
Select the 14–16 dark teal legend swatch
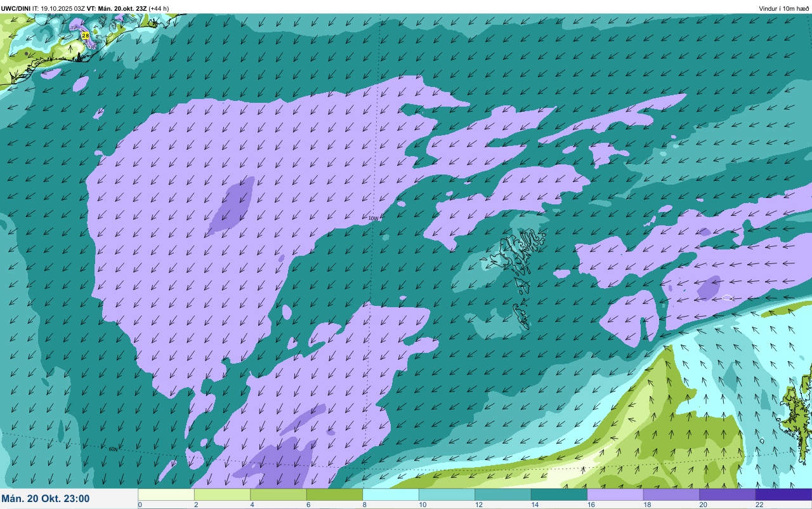[559, 494]
